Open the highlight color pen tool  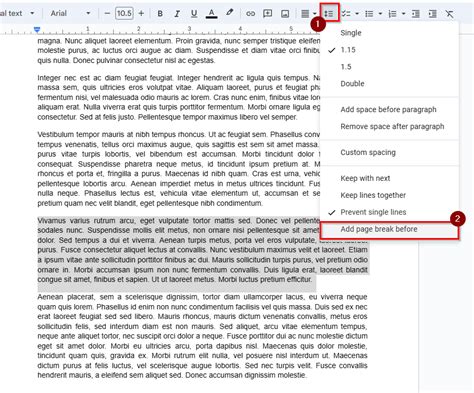pyautogui.click(x=229, y=13)
